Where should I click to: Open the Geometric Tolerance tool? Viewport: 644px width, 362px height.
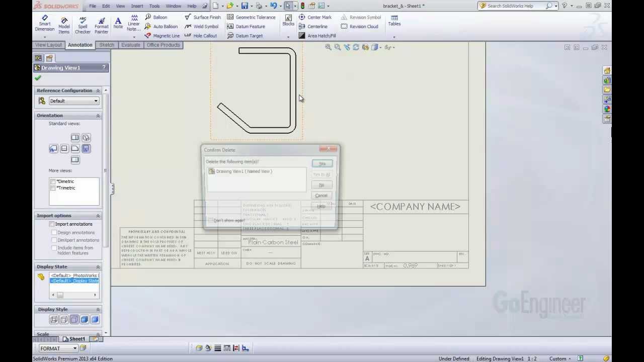click(x=251, y=17)
